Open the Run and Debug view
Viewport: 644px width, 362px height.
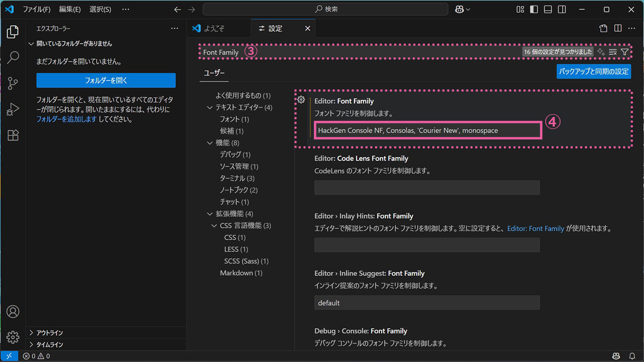click(13, 109)
